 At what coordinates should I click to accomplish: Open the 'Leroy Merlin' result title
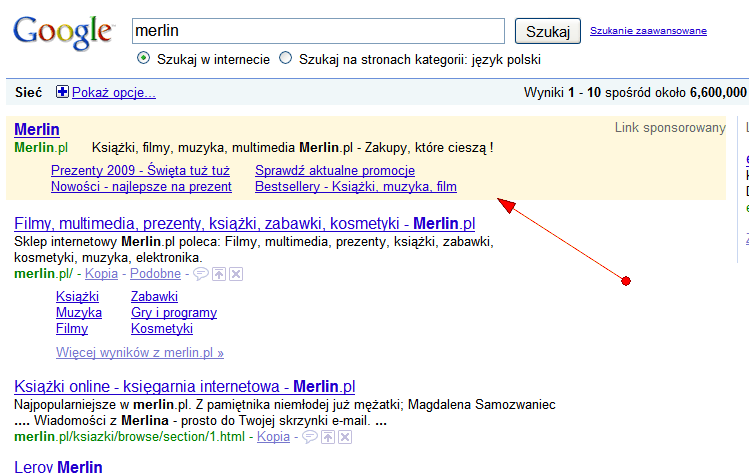tap(58, 466)
